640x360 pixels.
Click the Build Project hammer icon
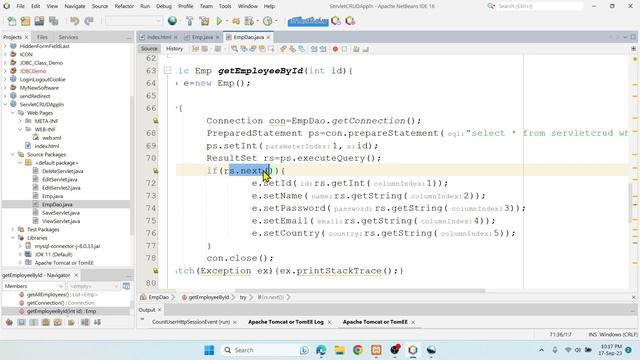(x=189, y=21)
